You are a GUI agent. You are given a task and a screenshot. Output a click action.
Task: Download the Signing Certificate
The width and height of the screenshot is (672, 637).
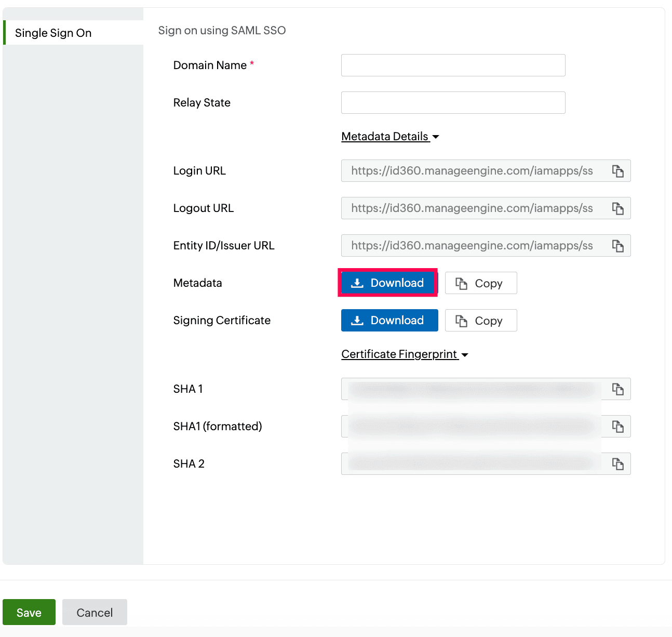coord(389,320)
